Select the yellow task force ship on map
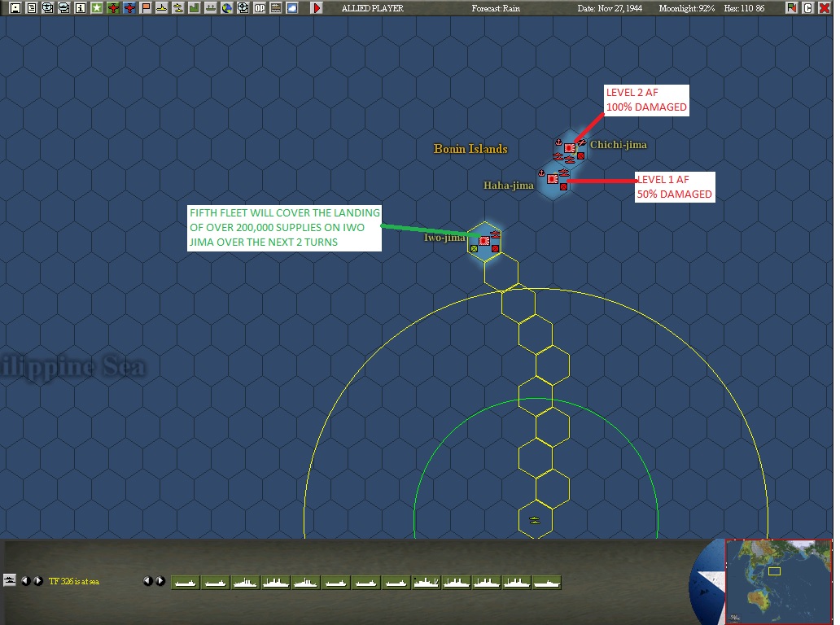The width and height of the screenshot is (840, 625). (535, 520)
